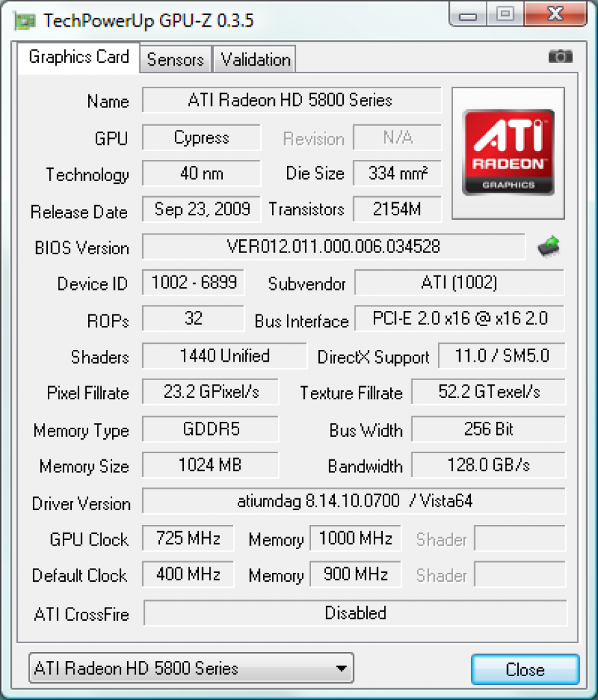The height and width of the screenshot is (700, 598).
Task: Click Memory Size 1024 MB
Action: click(210, 465)
